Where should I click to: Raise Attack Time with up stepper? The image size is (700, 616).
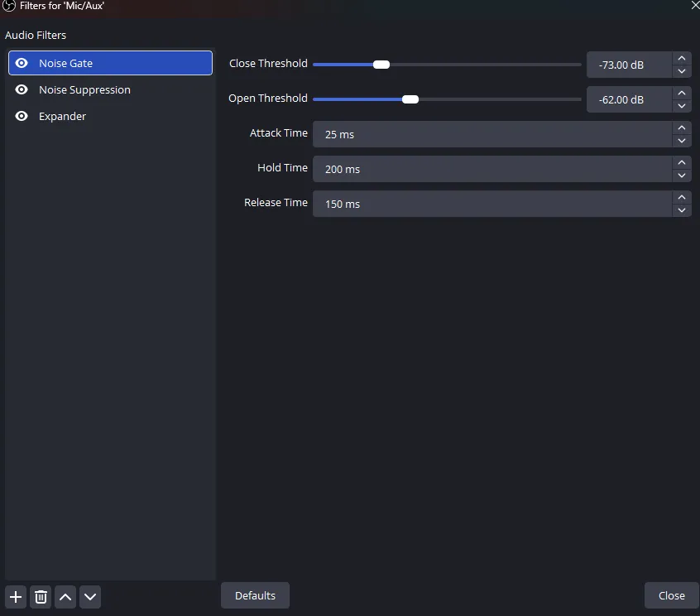pyautogui.click(x=682, y=128)
